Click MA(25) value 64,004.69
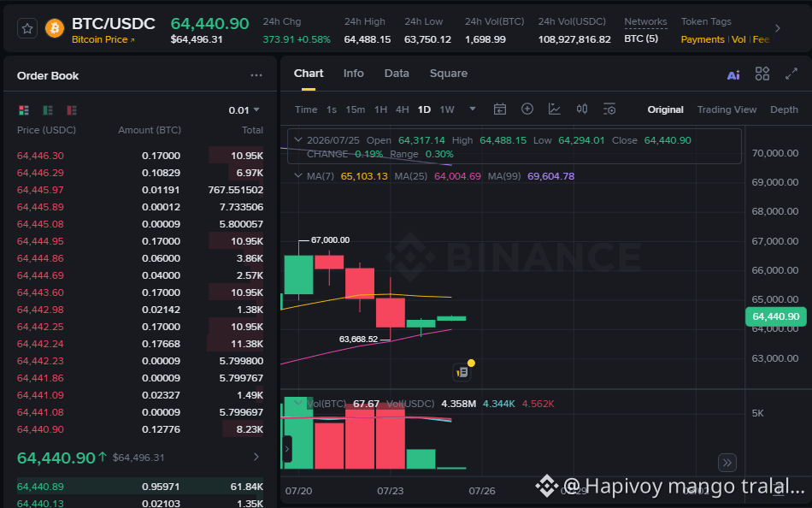Screen dimensions: 812x508 tap(457, 176)
